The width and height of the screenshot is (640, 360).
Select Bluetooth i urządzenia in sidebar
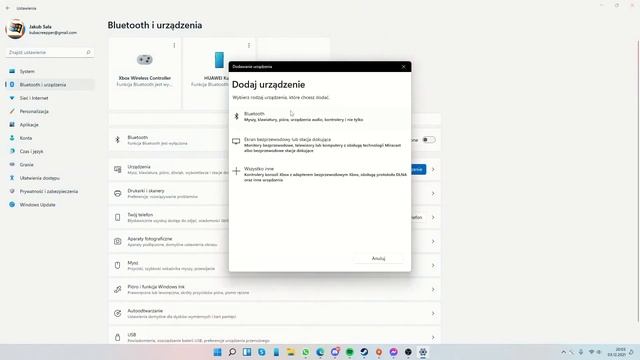pyautogui.click(x=50, y=84)
